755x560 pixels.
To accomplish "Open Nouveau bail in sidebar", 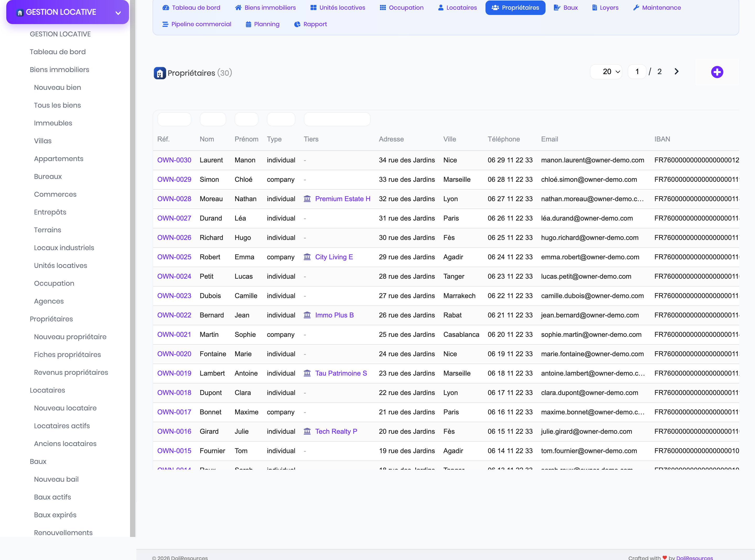I will (x=56, y=479).
